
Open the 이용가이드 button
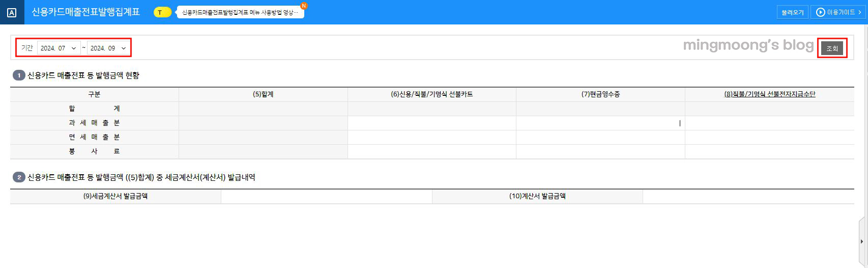pos(838,12)
